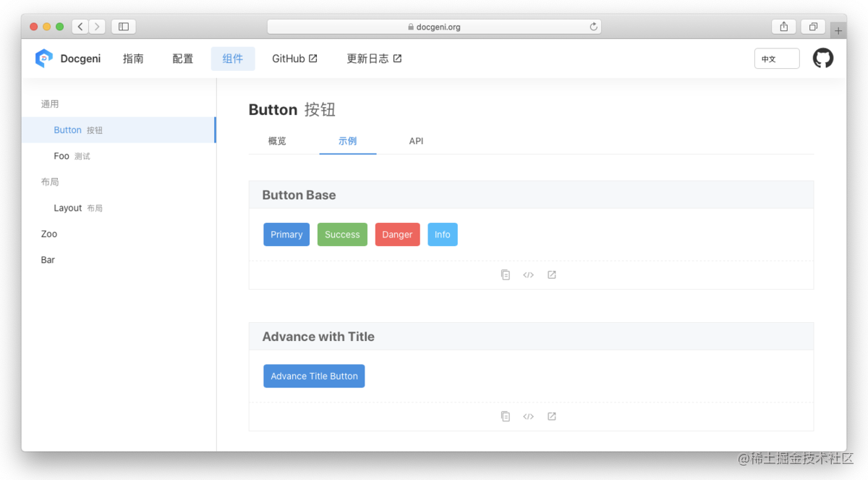This screenshot has height=480, width=868.
Task: Add a new Safari tab
Action: (838, 30)
